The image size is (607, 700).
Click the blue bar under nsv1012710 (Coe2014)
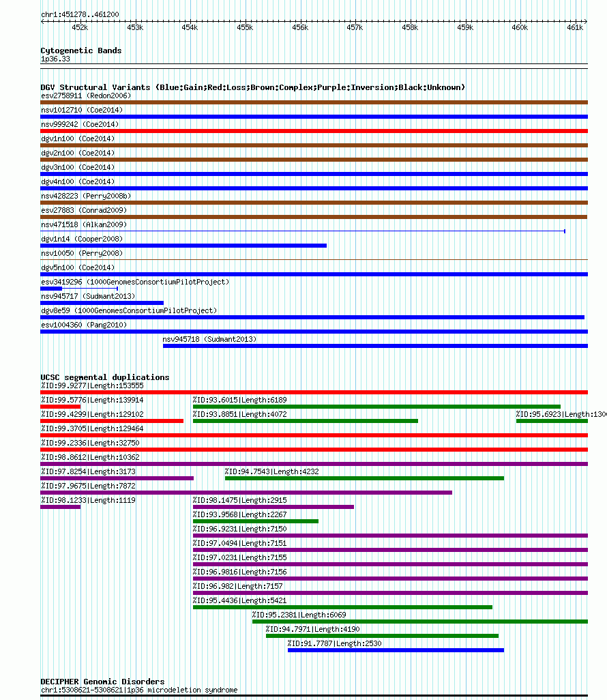coord(314,117)
